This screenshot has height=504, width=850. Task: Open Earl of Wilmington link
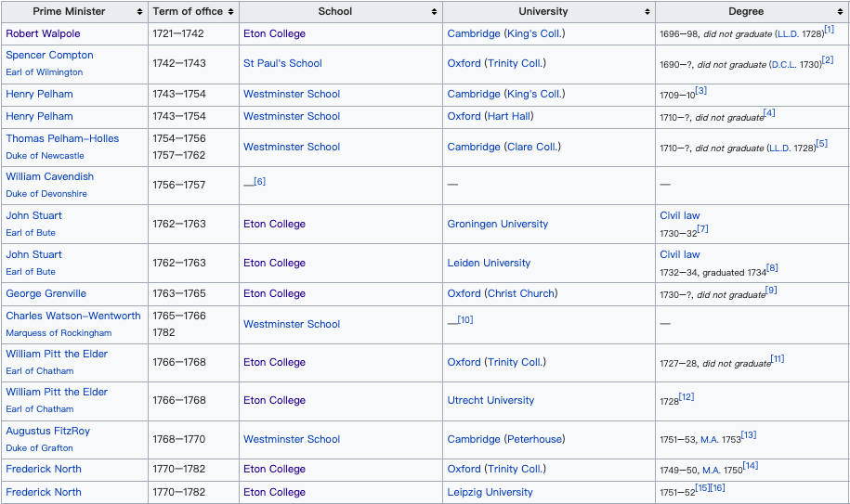45,72
